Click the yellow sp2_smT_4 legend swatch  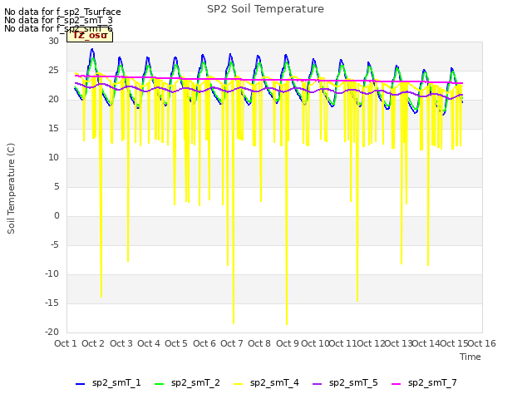(x=239, y=384)
